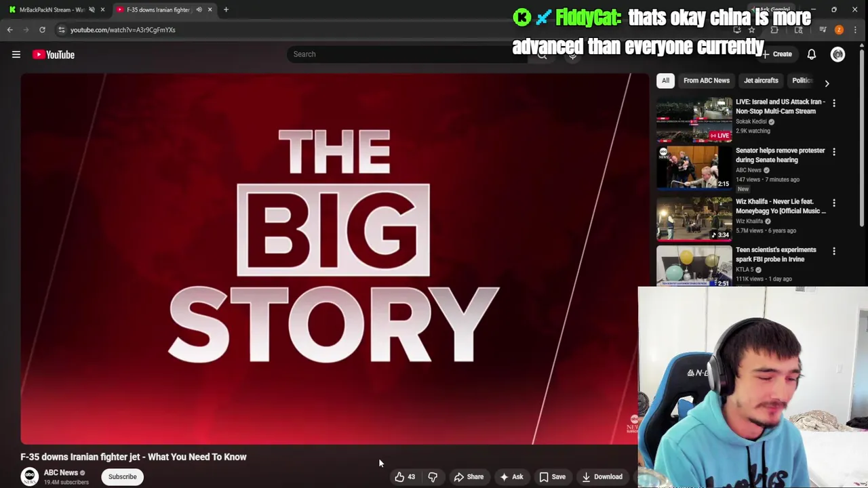The width and height of the screenshot is (868, 488).
Task: Close the F-35 YouTube tab
Action: click(210, 9)
